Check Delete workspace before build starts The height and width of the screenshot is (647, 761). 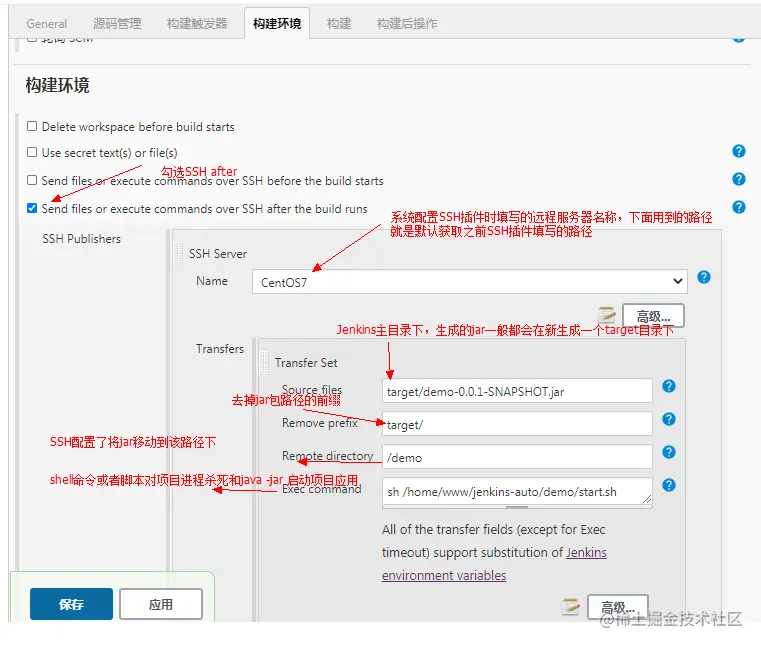pyautogui.click(x=32, y=126)
